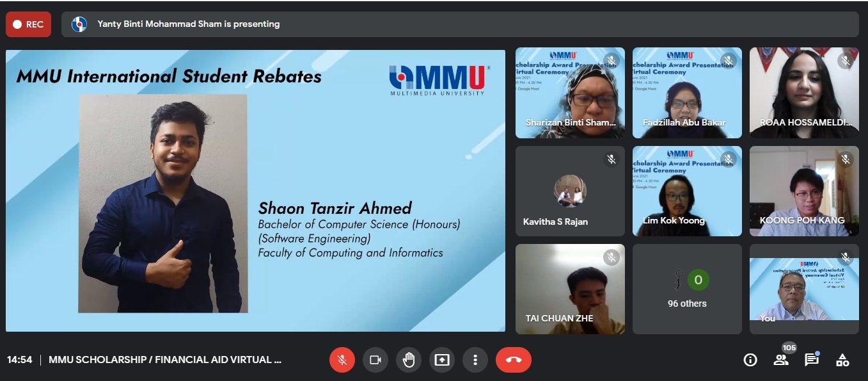Screen dimensions: 868x381
Task: Click muted mic icon on Lim Kok Yoong's tile
Action: [729, 159]
